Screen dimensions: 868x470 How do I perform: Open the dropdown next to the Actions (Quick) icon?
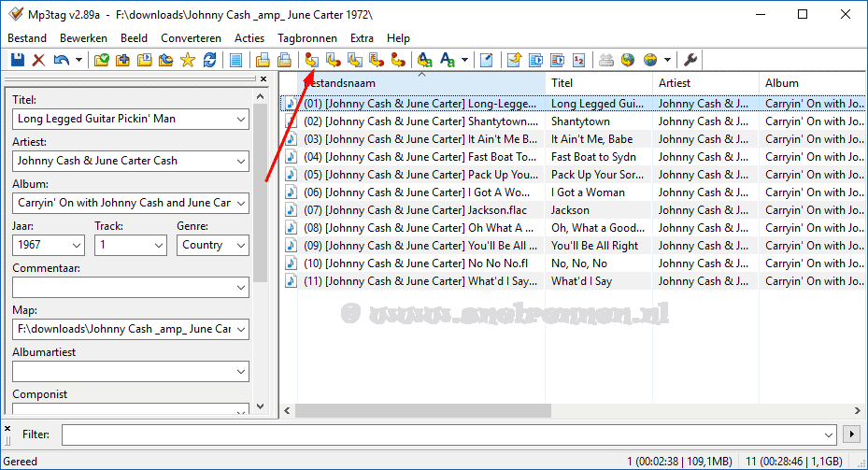pyautogui.click(x=464, y=60)
